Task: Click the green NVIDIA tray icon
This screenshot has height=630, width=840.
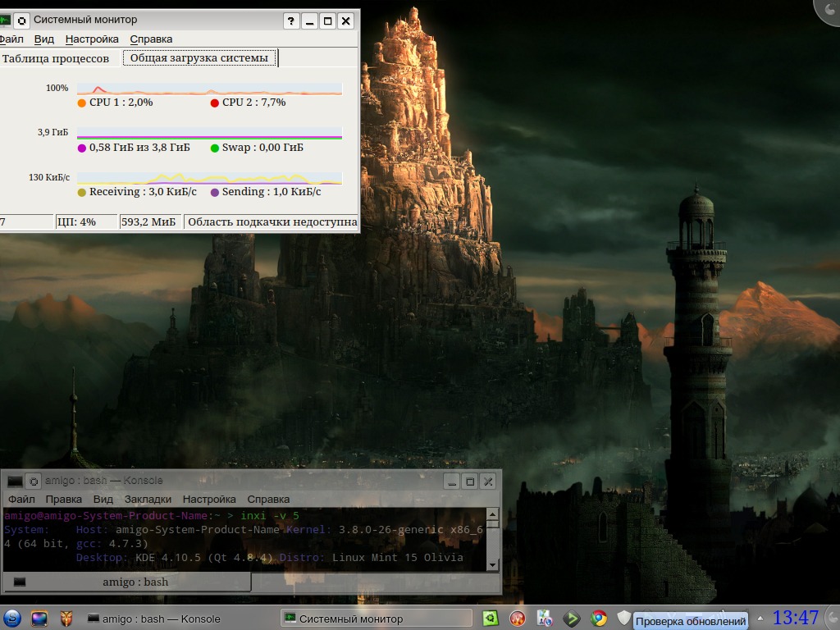Action: (491, 619)
